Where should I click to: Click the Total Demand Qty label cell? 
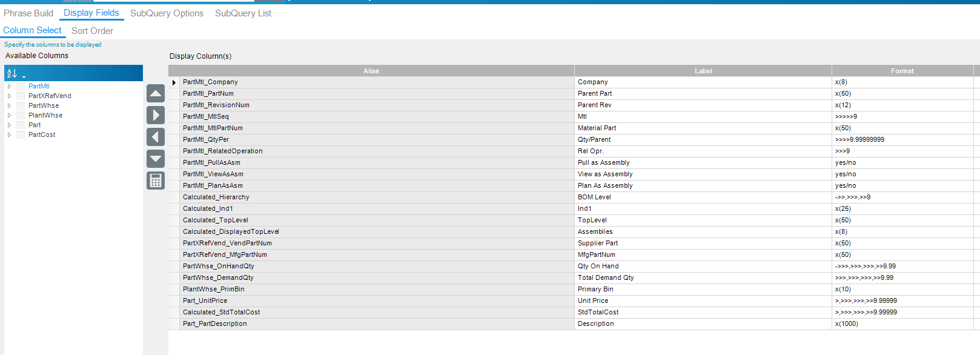pos(703,278)
